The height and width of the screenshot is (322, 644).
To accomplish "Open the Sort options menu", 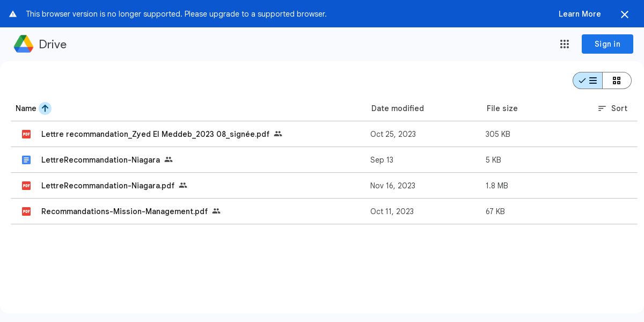I will click(612, 108).
